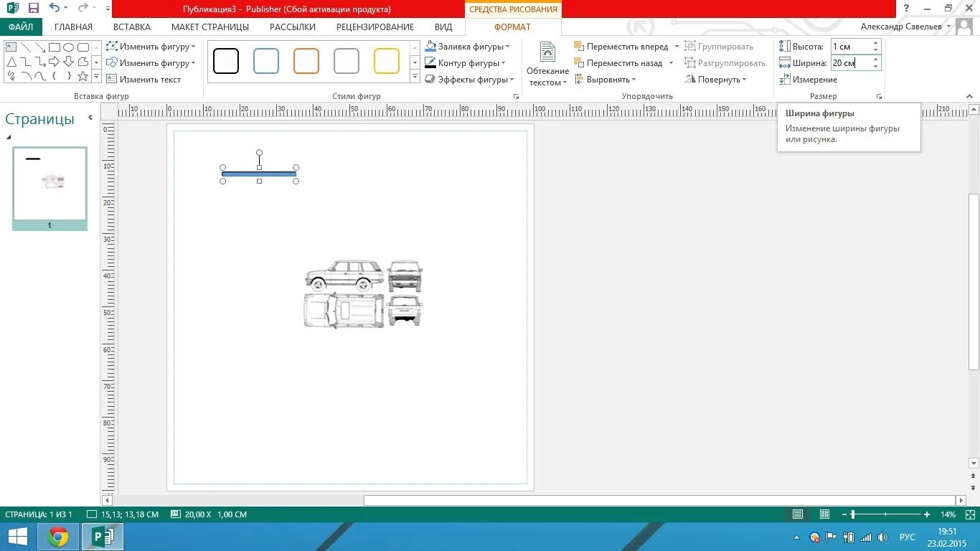Open Обтекание текстом wrap text dropdown

[547, 65]
